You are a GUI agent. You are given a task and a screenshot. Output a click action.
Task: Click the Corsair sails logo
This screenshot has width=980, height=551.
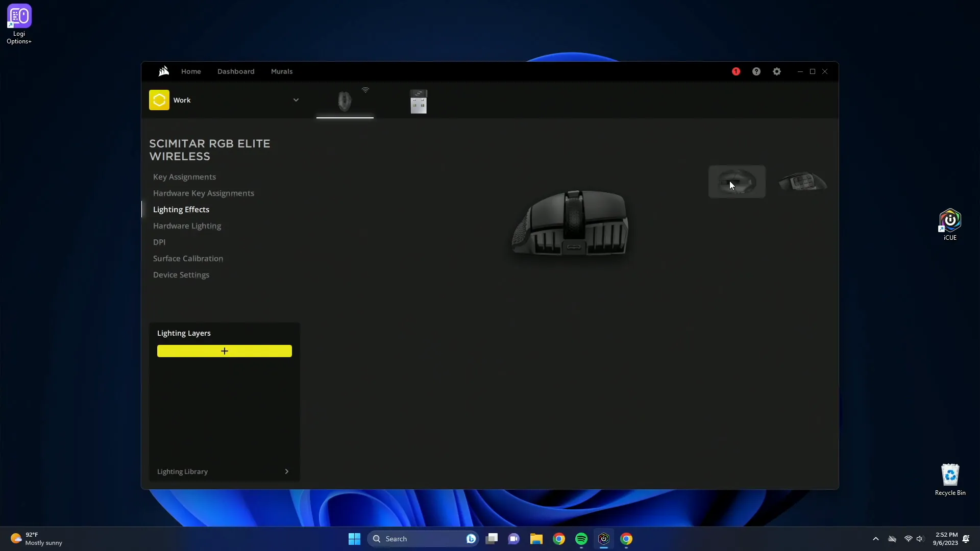(163, 71)
